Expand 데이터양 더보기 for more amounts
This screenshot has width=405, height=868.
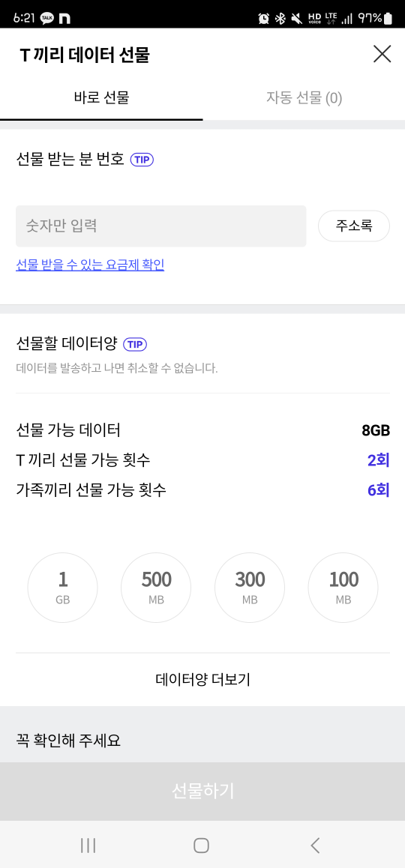[202, 680]
